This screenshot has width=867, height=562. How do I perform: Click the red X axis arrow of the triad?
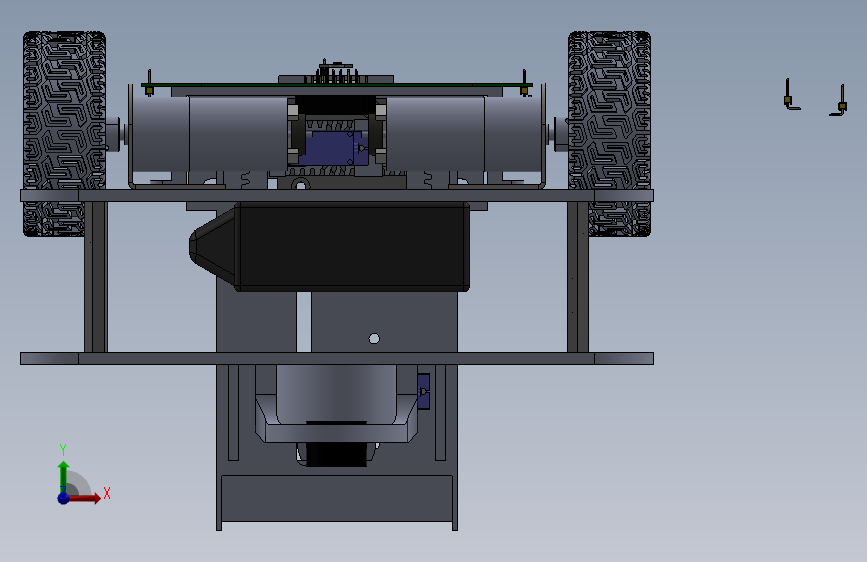pyautogui.click(x=84, y=498)
